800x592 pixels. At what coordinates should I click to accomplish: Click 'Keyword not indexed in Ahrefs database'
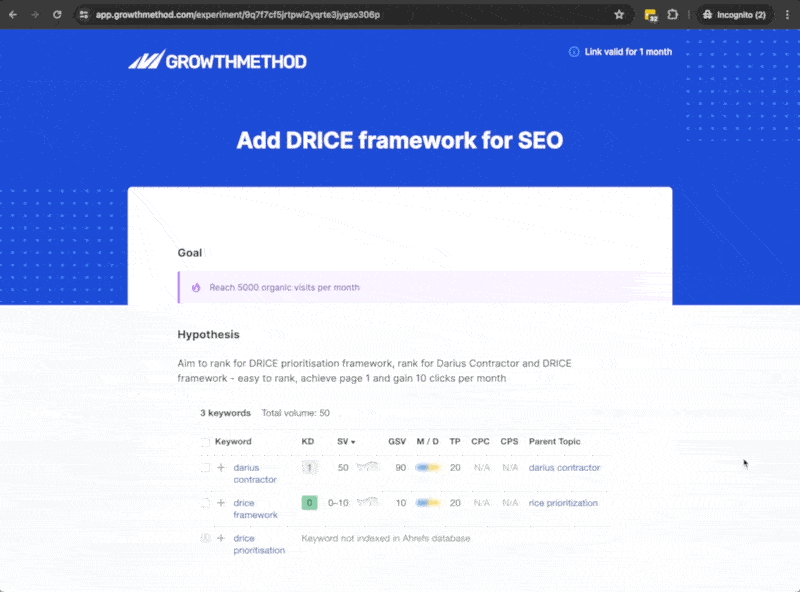pyautogui.click(x=386, y=538)
